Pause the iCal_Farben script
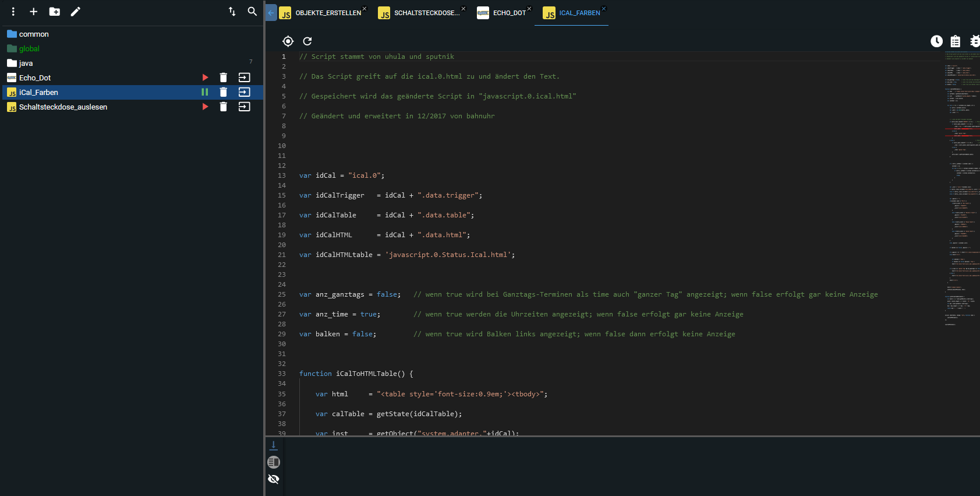This screenshot has width=980, height=496. [x=205, y=92]
